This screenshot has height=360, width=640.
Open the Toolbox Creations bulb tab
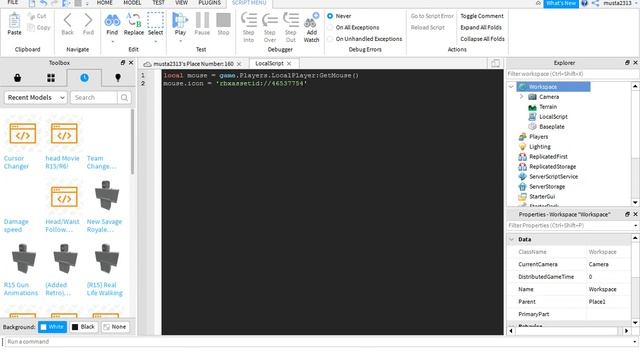click(x=118, y=78)
